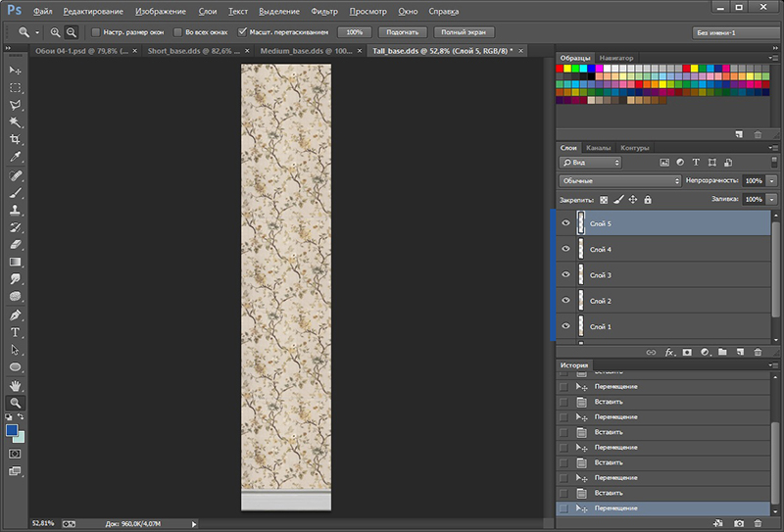This screenshot has width=784, height=532.
Task: Activate the Horizontal Type tool
Action: [16, 332]
